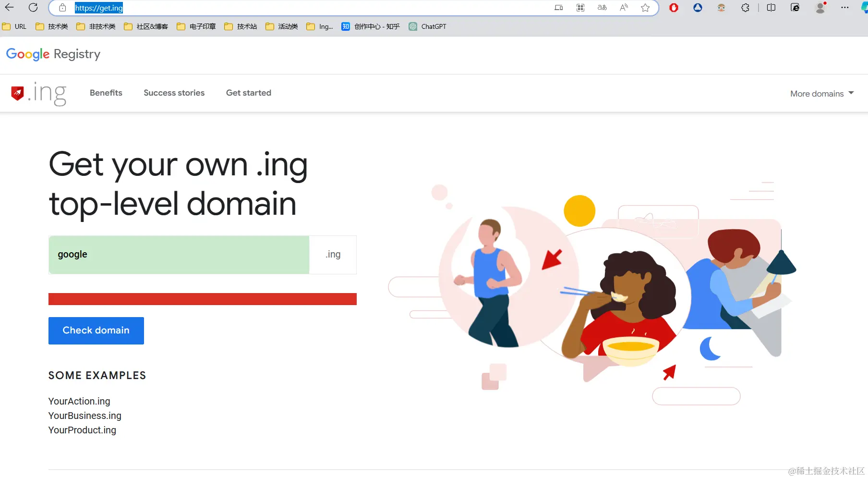Image resolution: width=868 pixels, height=479 pixels.
Task: Open the 技术站 bookmark folder
Action: tap(241, 26)
